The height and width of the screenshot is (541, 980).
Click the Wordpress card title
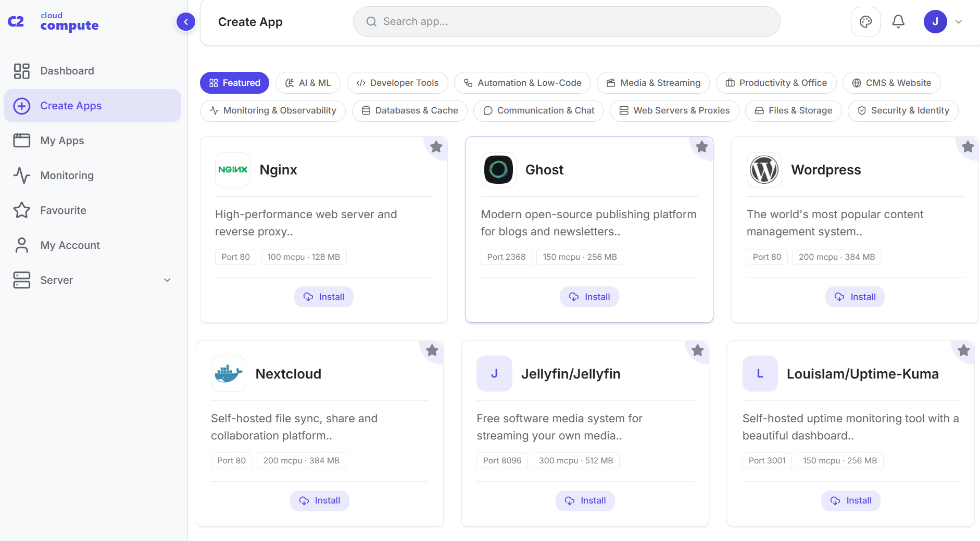click(826, 170)
